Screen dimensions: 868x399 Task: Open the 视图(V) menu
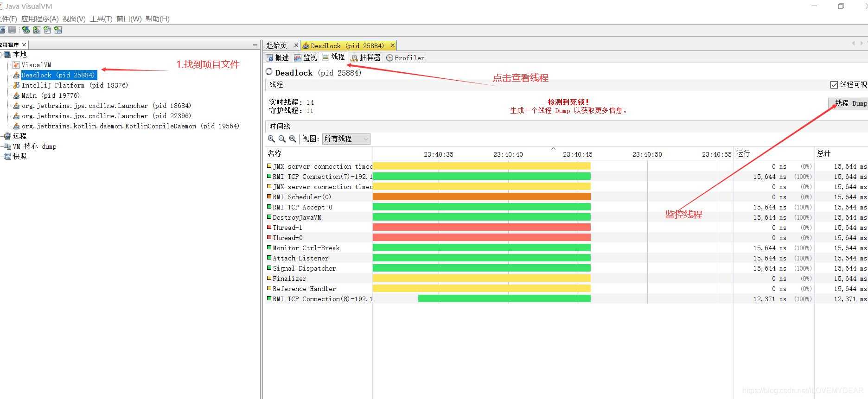pos(74,19)
